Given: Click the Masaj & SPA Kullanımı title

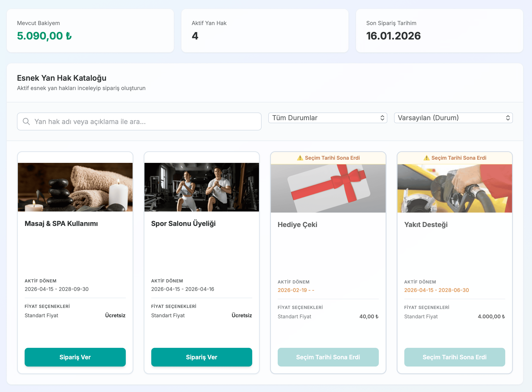Looking at the screenshot, I should click(61, 224).
